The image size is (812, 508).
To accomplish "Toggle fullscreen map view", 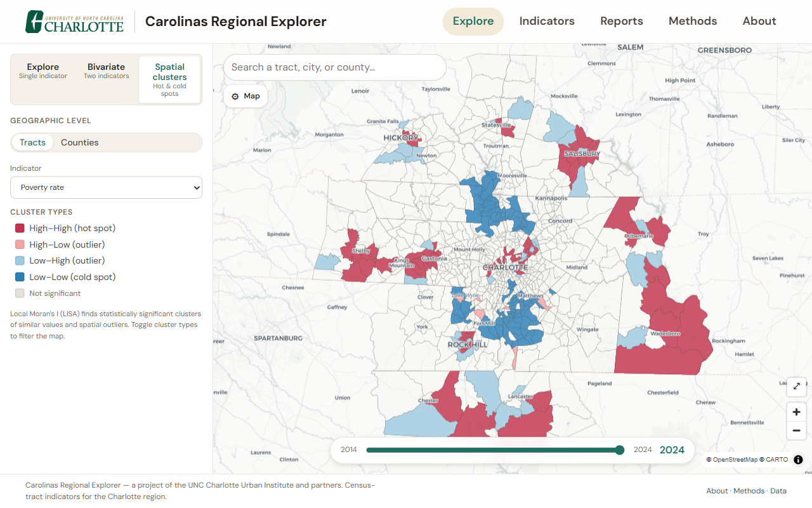I will (797, 386).
